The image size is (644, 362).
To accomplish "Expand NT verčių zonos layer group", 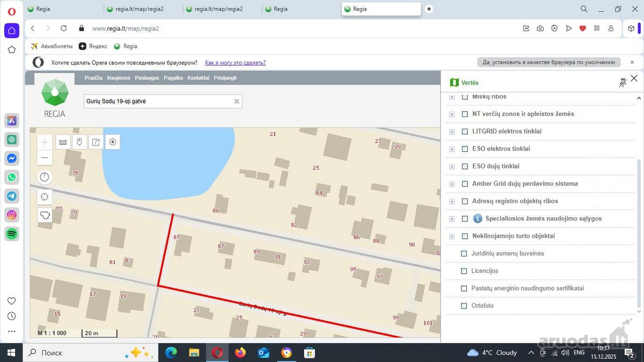I will [x=452, y=114].
